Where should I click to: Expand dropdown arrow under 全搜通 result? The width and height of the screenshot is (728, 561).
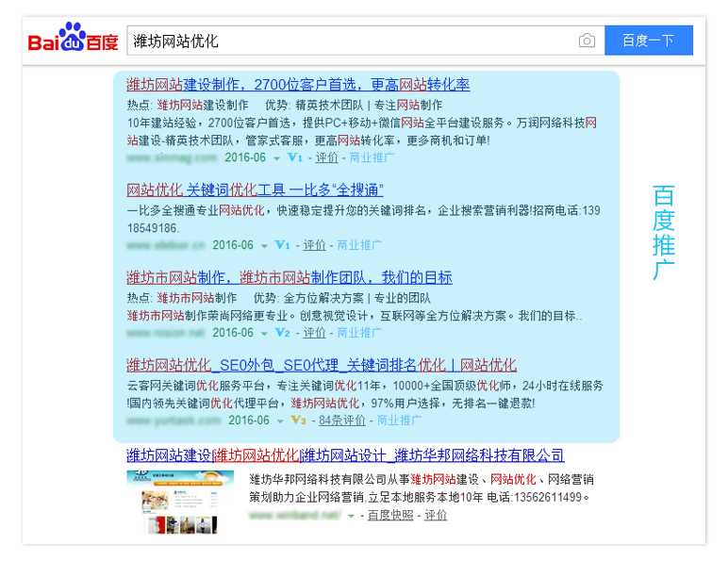(264, 246)
